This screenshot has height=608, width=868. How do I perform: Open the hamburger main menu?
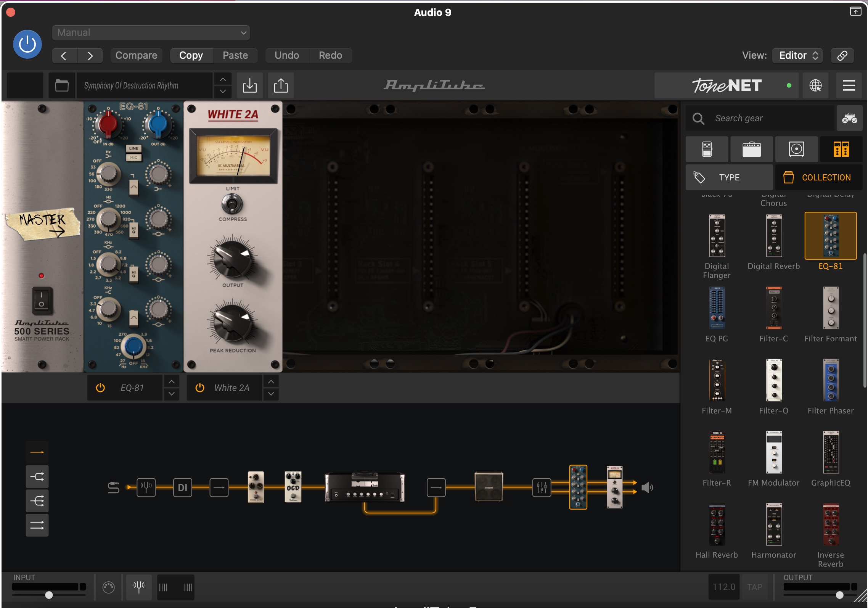click(849, 85)
